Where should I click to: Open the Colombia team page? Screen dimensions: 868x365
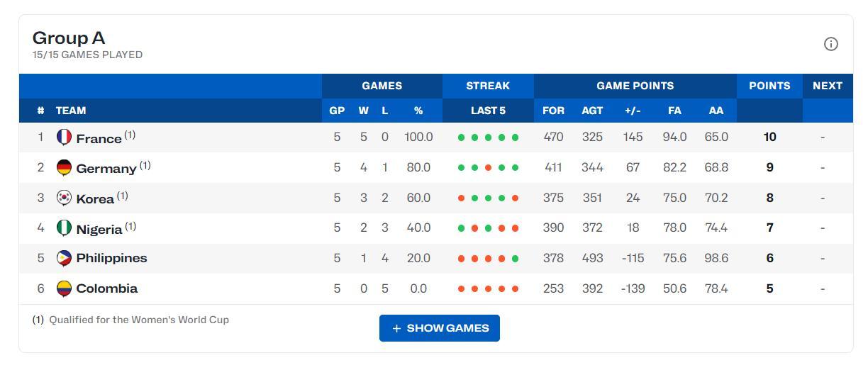pos(106,288)
